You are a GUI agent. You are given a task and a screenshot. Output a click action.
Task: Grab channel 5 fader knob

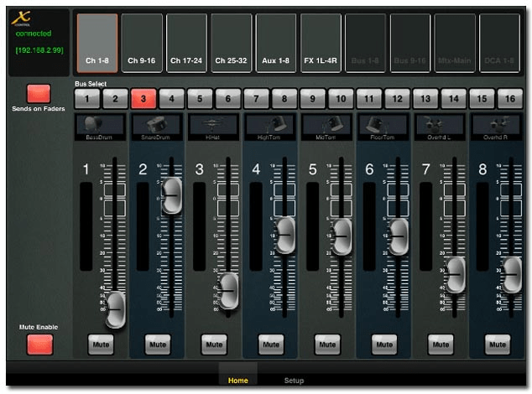click(x=342, y=236)
